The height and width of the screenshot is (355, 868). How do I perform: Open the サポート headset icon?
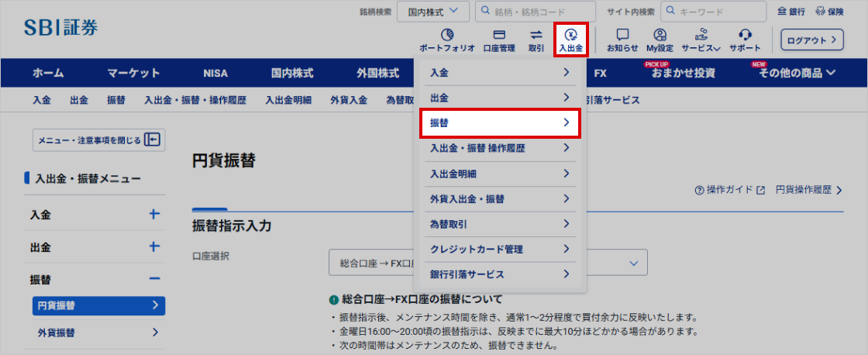(x=745, y=40)
